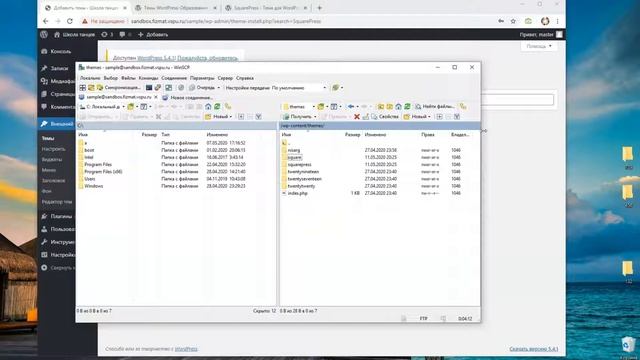Viewport: 640px width, 360px height.
Task: Select the 'nisarg' folder in remote panel
Action: pyautogui.click(x=294, y=150)
